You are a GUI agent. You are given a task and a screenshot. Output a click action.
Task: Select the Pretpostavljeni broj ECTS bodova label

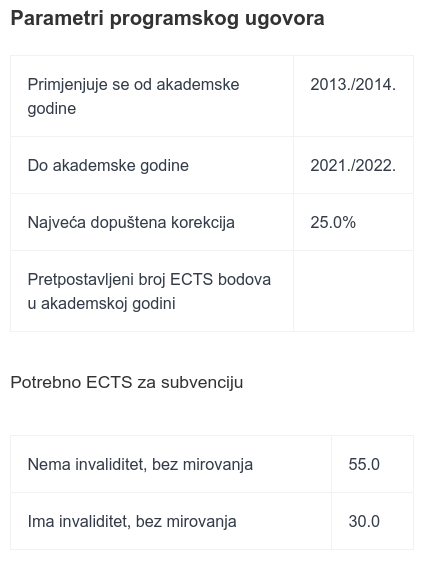point(149,291)
